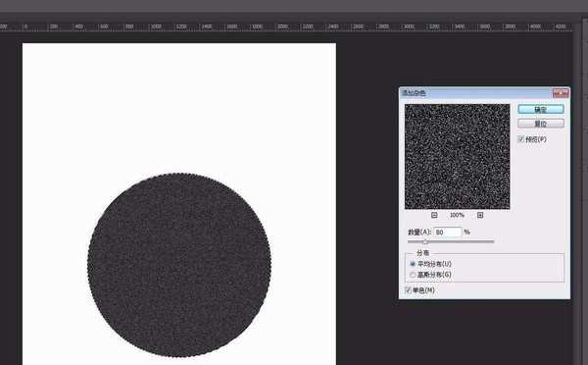The height and width of the screenshot is (365, 588).
Task: Close the Add Noise dialog
Action: [x=561, y=93]
